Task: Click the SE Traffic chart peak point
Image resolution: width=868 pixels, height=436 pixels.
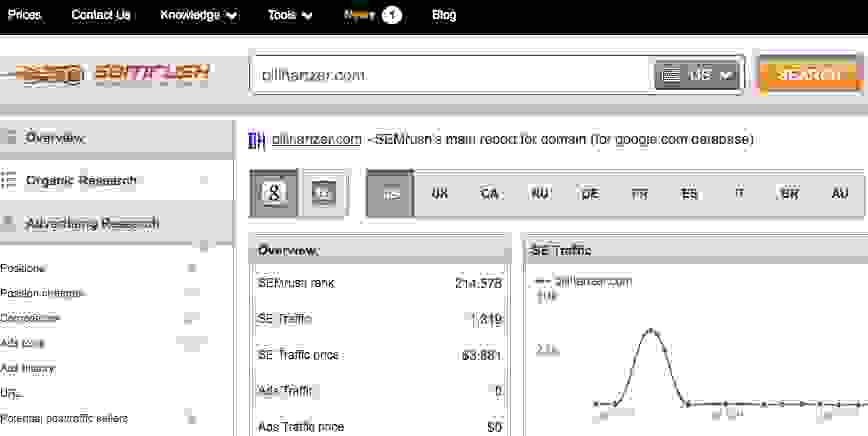Action: point(651,331)
